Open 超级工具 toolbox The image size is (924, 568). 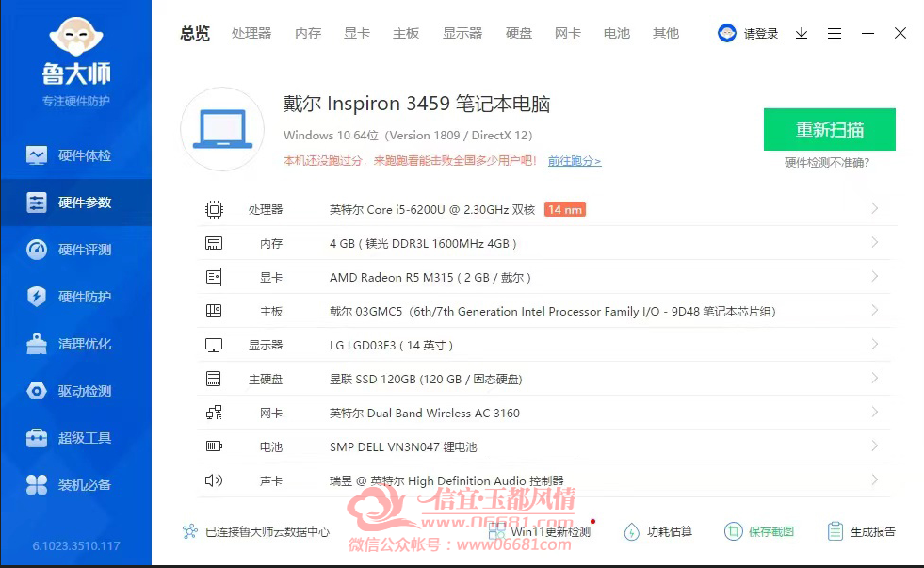point(75,438)
